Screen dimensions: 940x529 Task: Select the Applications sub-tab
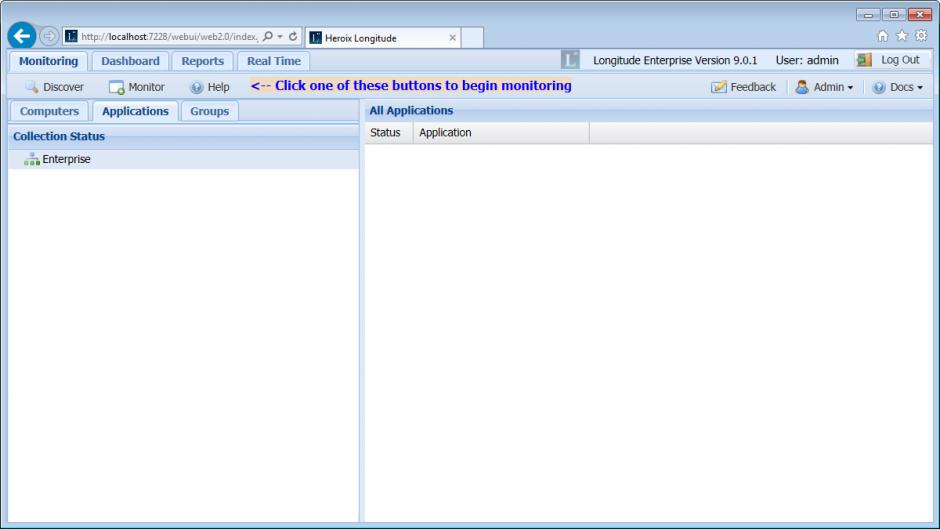[x=135, y=112]
